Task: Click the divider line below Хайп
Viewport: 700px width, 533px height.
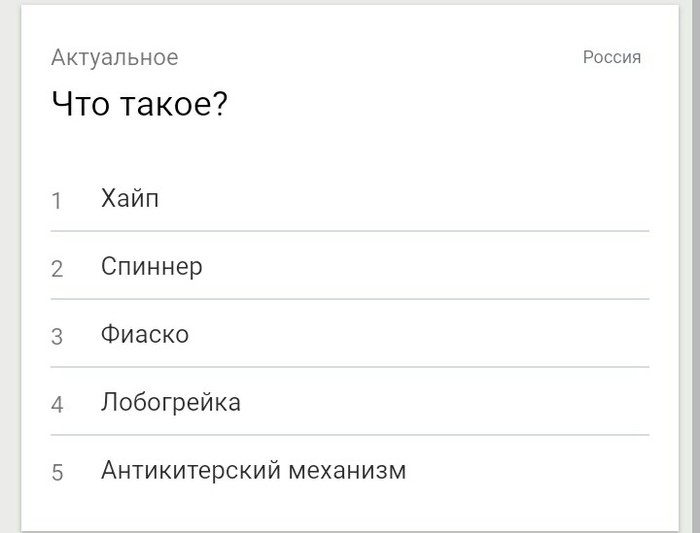Action: point(350,231)
